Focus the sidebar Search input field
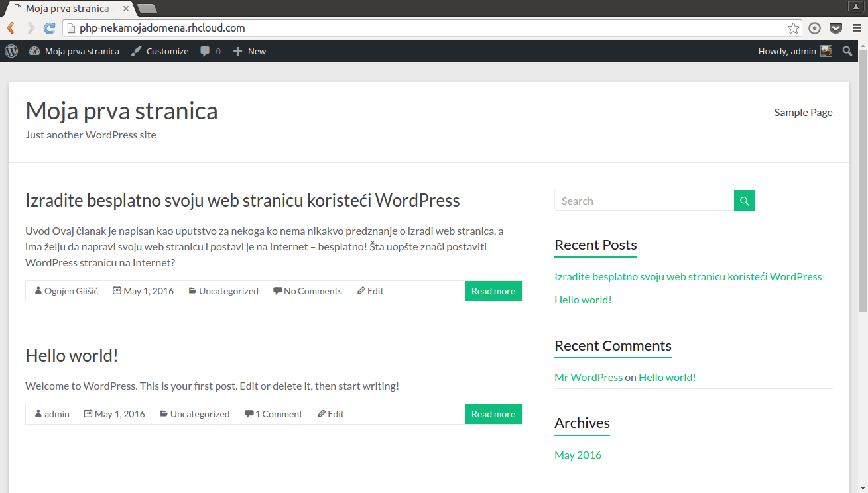The height and width of the screenshot is (493, 868). coord(644,201)
